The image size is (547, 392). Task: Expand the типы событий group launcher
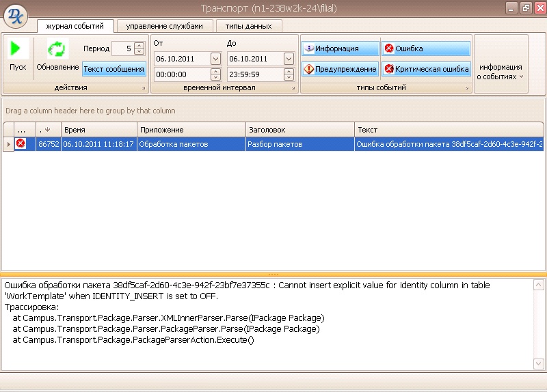pos(467,88)
